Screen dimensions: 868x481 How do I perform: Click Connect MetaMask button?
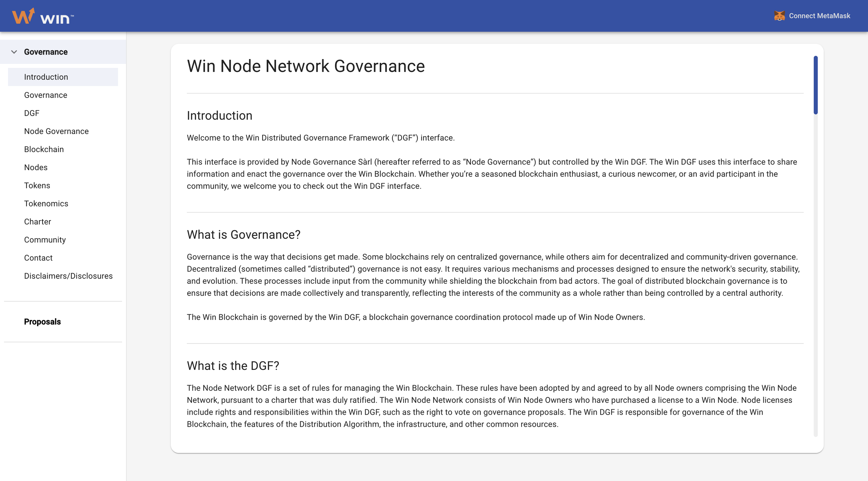click(819, 16)
